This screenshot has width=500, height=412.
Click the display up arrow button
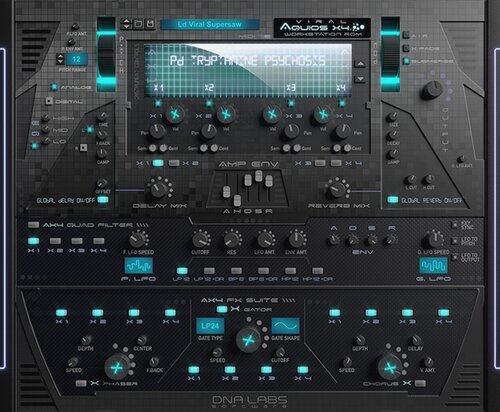[360, 64]
